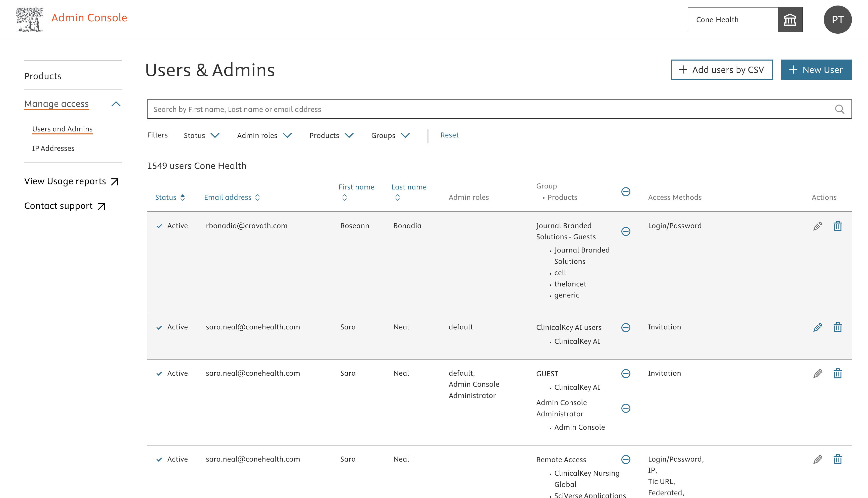Delete Sara Neal's Remote Access row
This screenshot has width=868, height=498.
pos(838,459)
